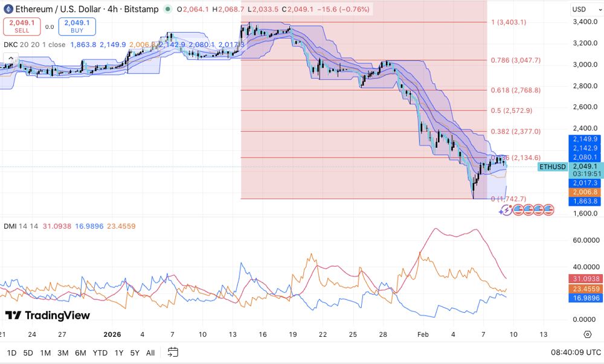Select the 5Y time range
The image size is (604, 364).
[x=135, y=353]
